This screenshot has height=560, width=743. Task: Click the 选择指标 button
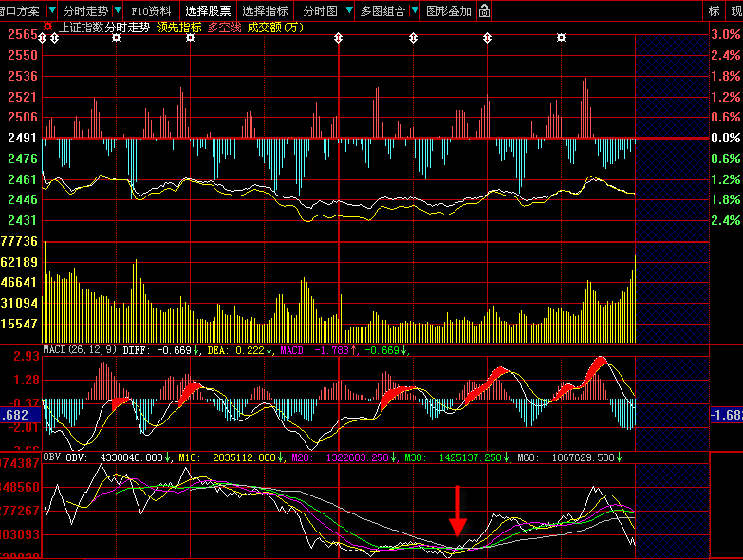(x=265, y=10)
